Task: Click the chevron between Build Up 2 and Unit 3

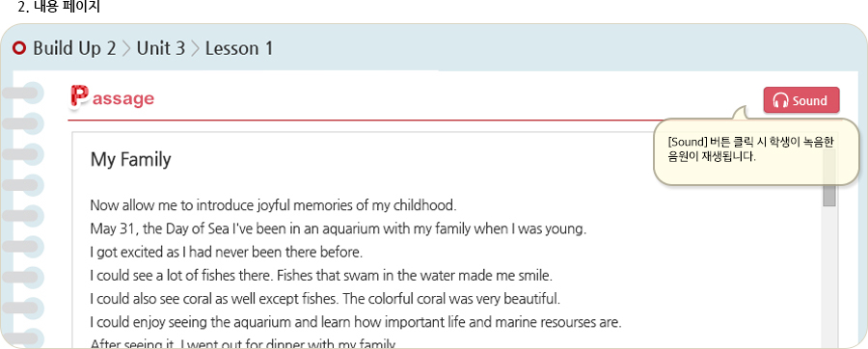Action: click(126, 48)
